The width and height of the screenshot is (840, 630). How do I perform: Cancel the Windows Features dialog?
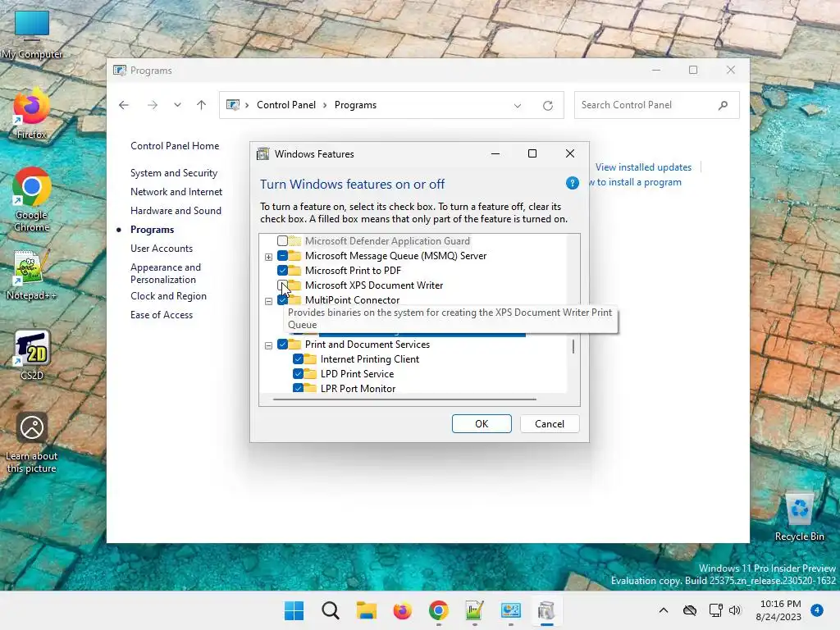pos(550,424)
